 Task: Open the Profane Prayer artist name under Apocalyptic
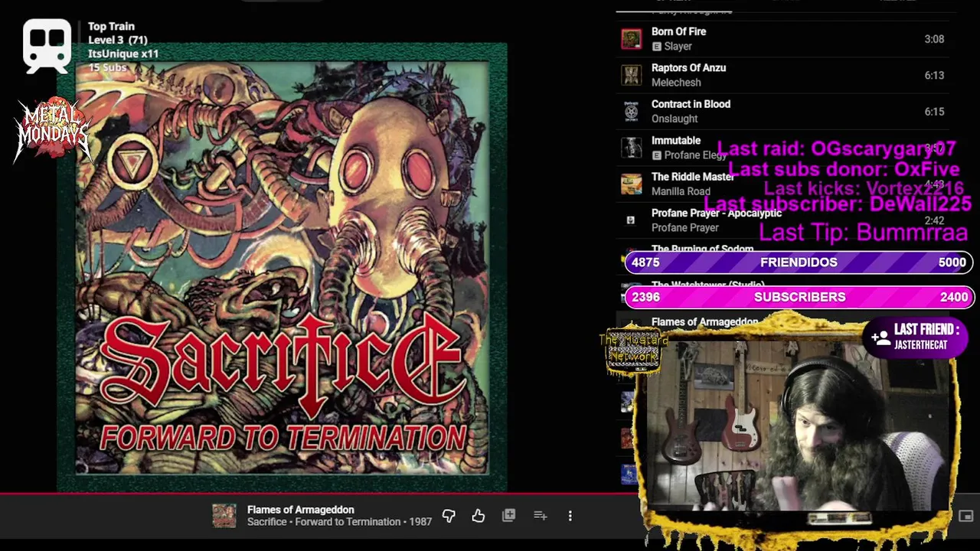click(684, 228)
